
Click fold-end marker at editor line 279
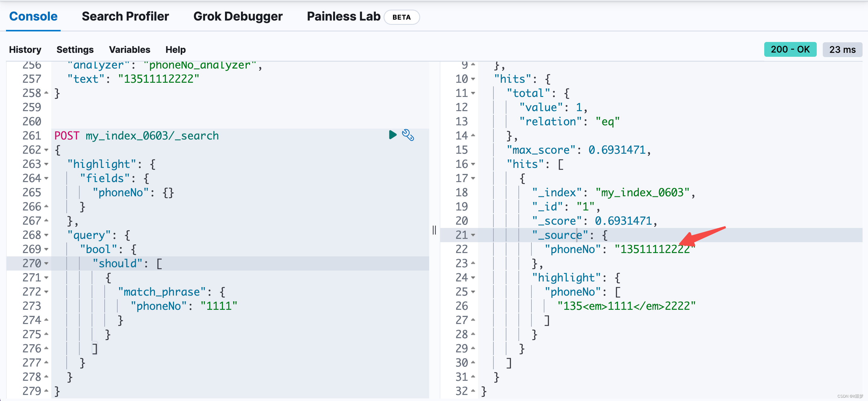click(x=46, y=391)
